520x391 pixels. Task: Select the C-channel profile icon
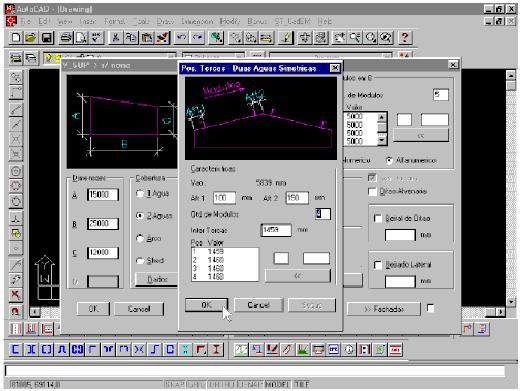[x=15, y=349]
